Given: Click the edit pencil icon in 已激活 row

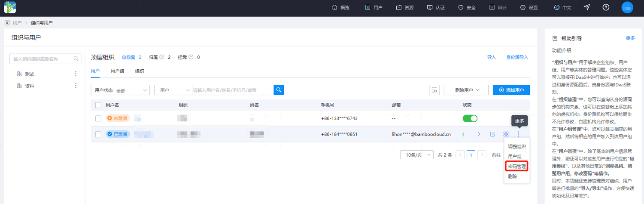Looking at the screenshot, I should [x=492, y=134].
